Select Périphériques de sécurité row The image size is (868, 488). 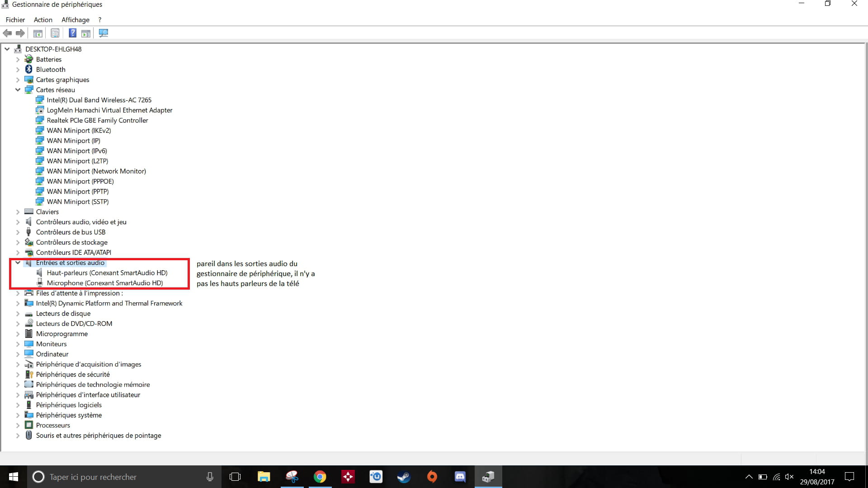pyautogui.click(x=73, y=374)
